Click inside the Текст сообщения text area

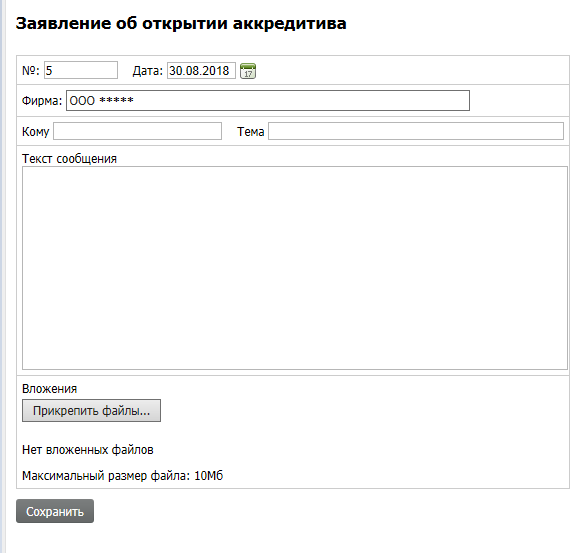(x=295, y=268)
